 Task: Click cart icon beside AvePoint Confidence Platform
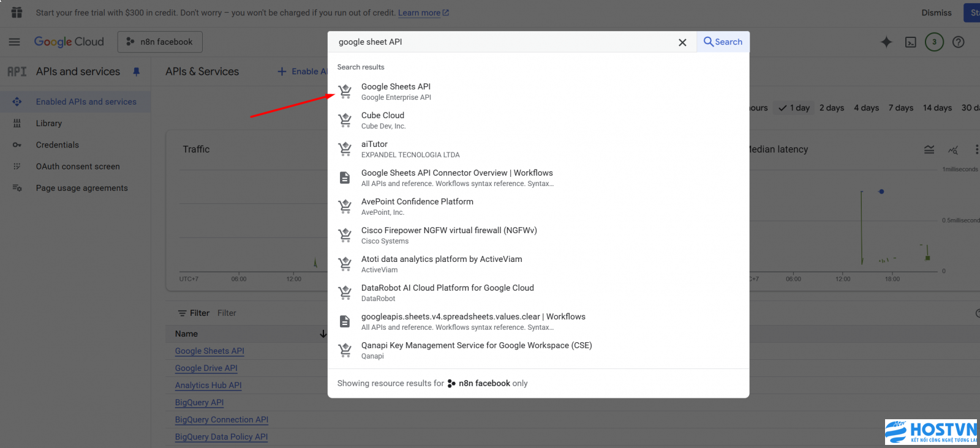(345, 207)
